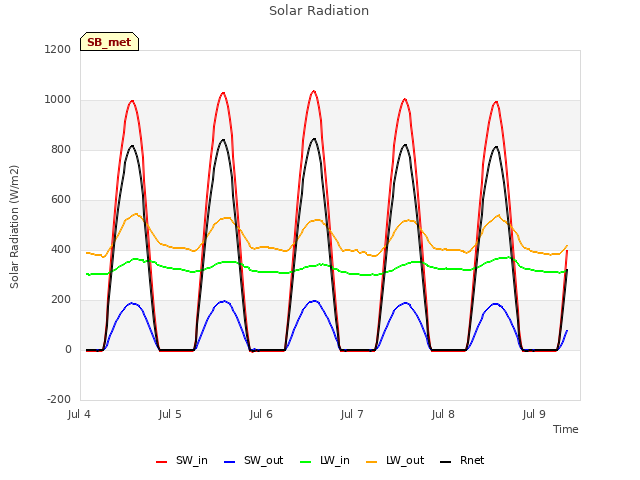
Task: Click the 200 y-axis tick label
Action: pos(61,300)
